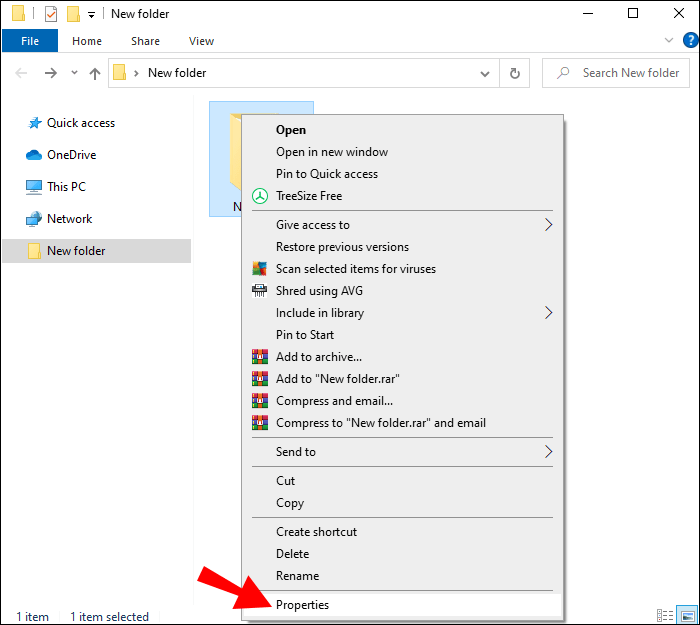Choose Compress to "New folder.rar" and email
Image resolution: width=700 pixels, height=625 pixels.
pos(402,423)
